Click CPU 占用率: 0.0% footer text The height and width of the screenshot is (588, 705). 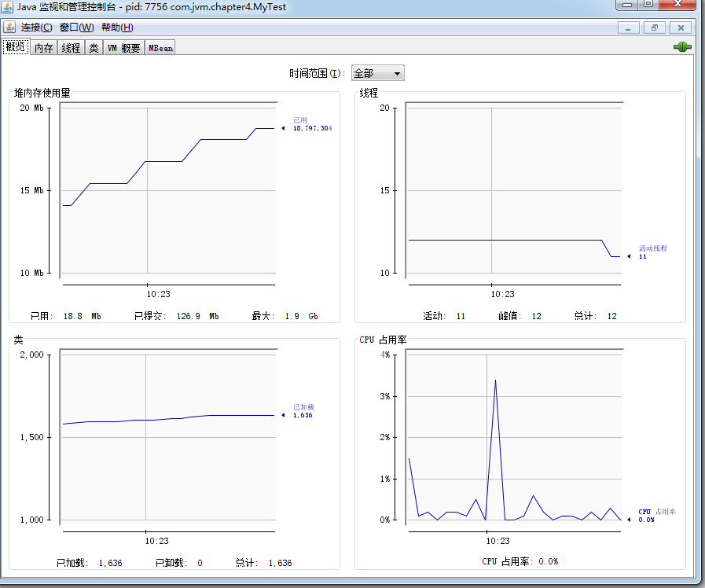pyautogui.click(x=520, y=561)
